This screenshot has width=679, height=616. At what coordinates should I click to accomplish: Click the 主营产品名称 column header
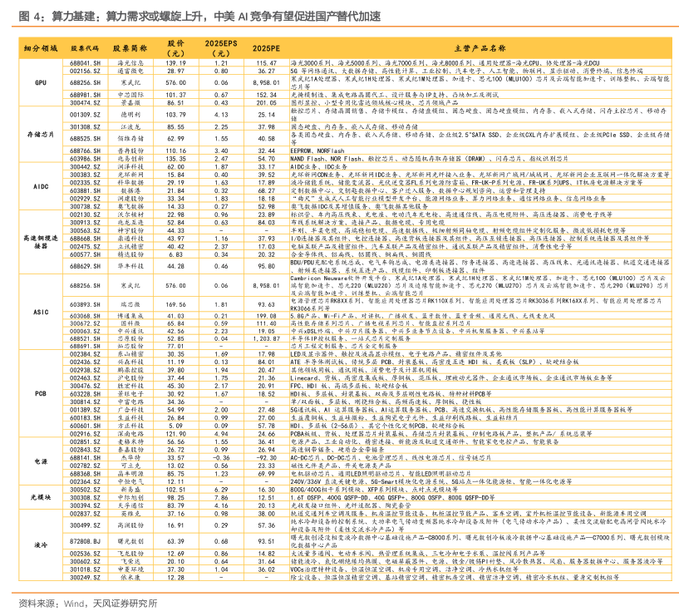point(480,48)
